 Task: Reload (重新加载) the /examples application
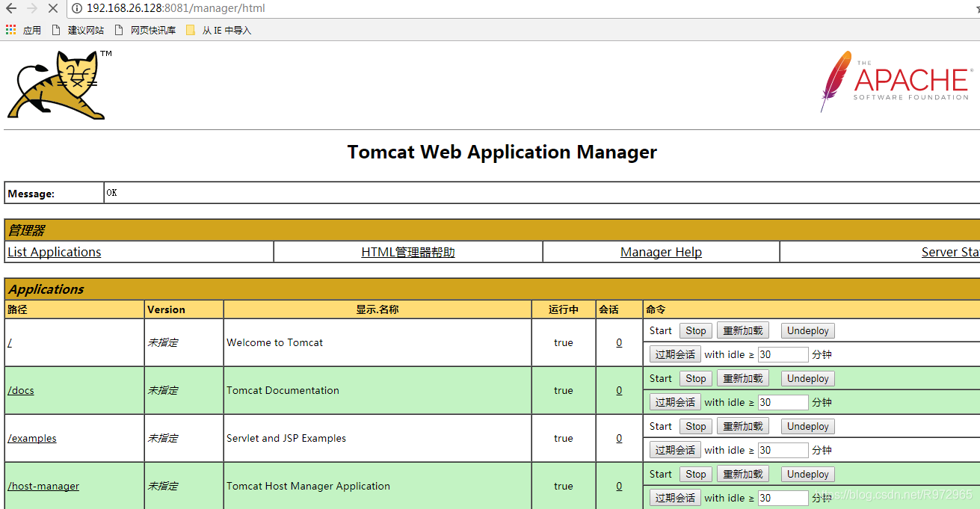point(743,426)
